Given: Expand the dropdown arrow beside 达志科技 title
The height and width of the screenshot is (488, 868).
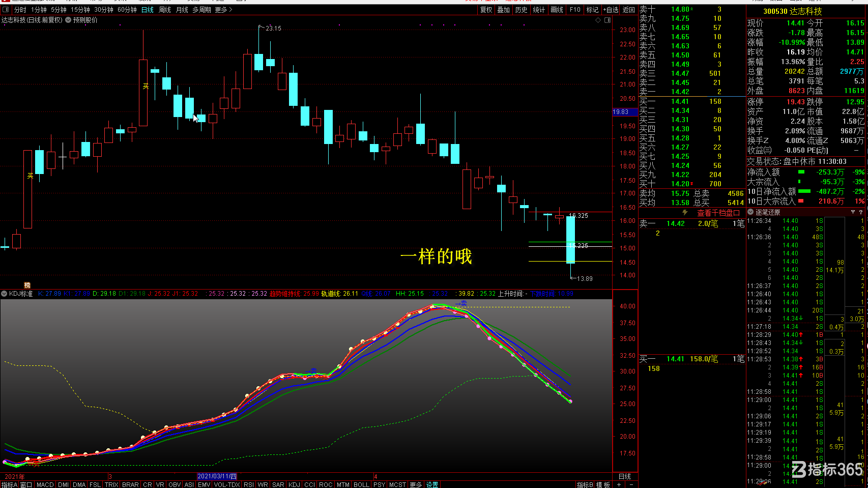Looking at the screenshot, I should tap(68, 20).
